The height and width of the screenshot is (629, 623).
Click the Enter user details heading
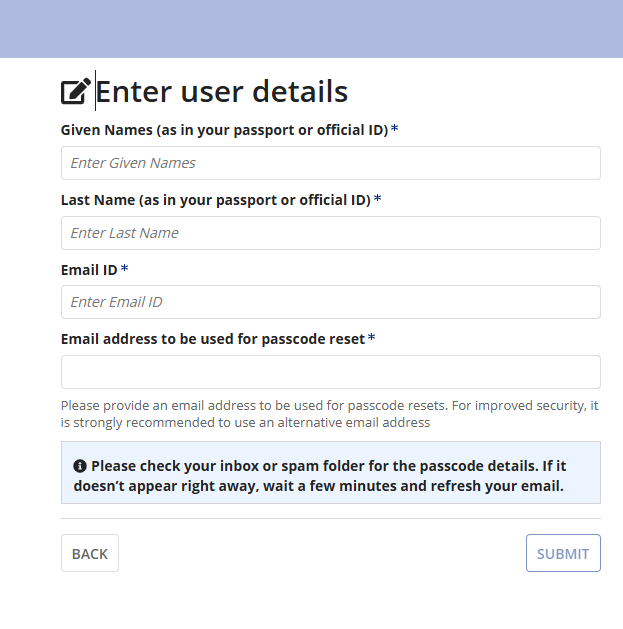coord(221,92)
